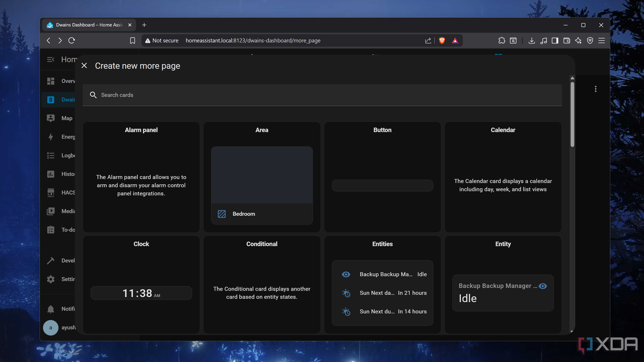644x362 pixels.
Task: Open Notifications bell icon
Action: pyautogui.click(x=50, y=309)
